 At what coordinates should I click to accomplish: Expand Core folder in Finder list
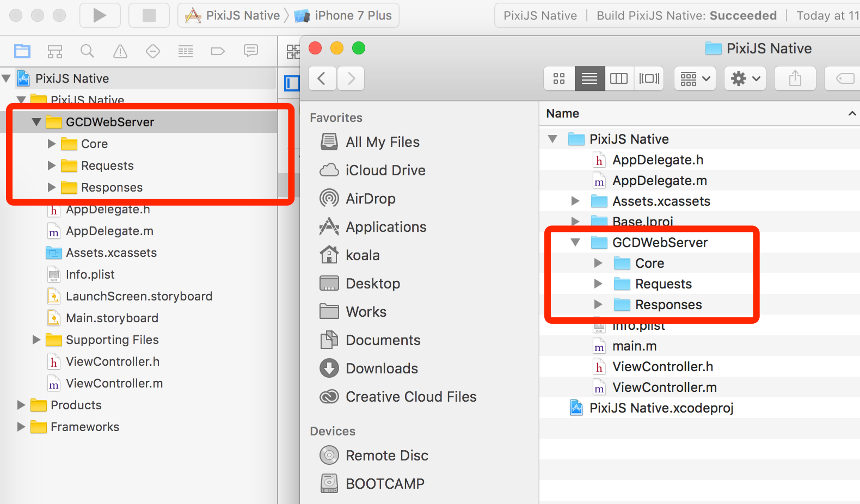coord(598,263)
